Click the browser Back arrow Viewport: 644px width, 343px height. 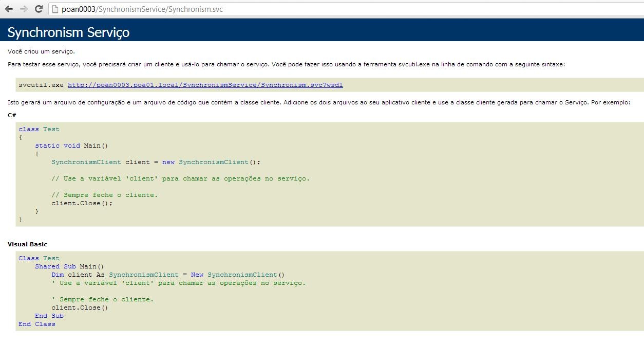(9, 9)
